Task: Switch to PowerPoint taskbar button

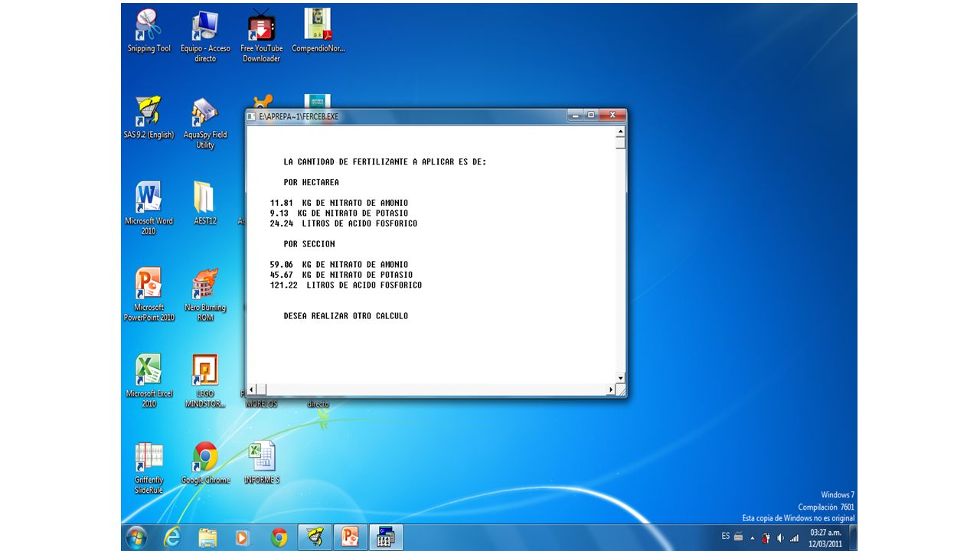Action: coord(350,538)
